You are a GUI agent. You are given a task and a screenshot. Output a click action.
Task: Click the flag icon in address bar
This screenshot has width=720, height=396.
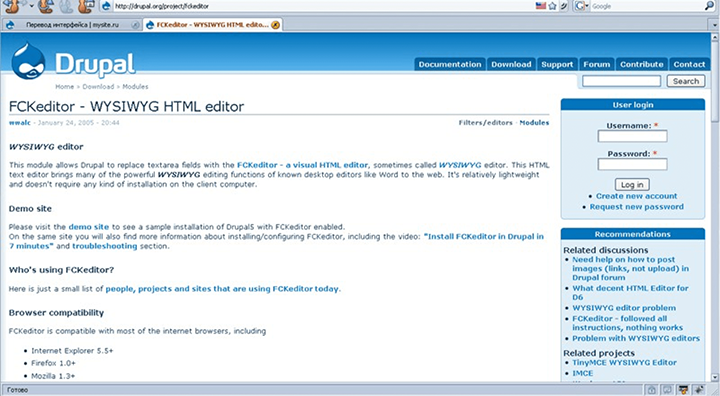[x=540, y=6]
